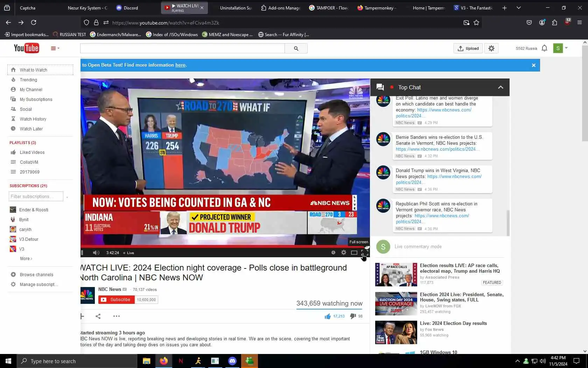Open a new browser tab
Viewport: 588px width, 368px height.
pos(504,8)
